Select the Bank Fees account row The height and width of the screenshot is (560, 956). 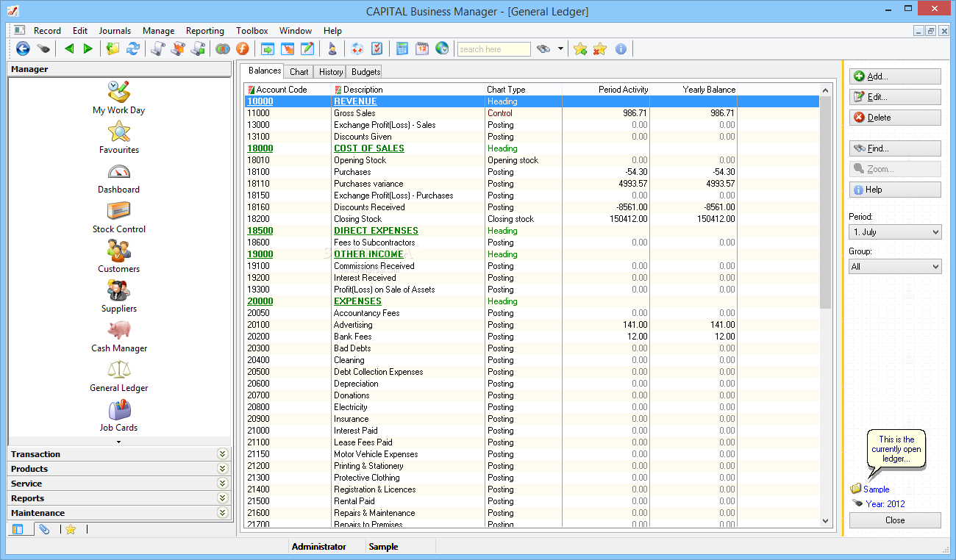click(x=532, y=337)
